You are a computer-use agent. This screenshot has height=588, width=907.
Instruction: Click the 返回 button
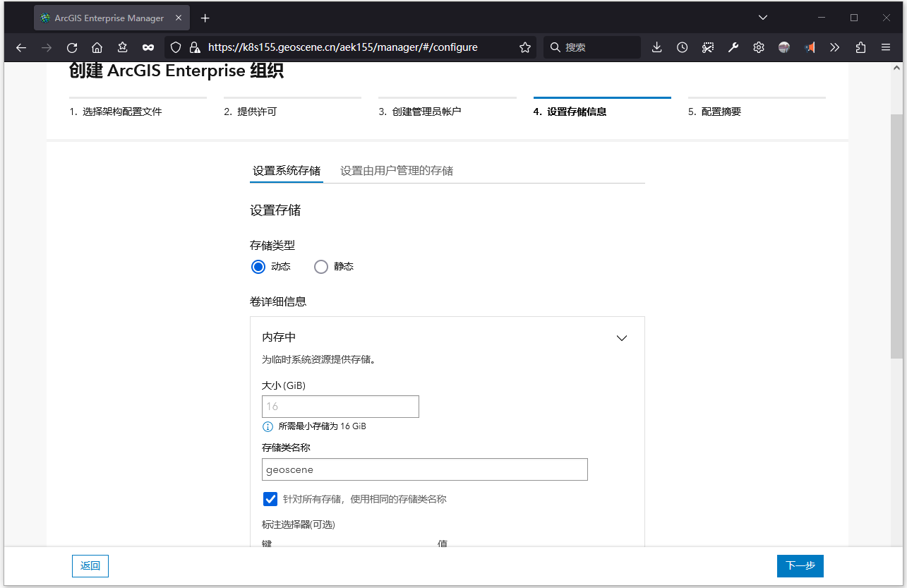click(x=90, y=566)
